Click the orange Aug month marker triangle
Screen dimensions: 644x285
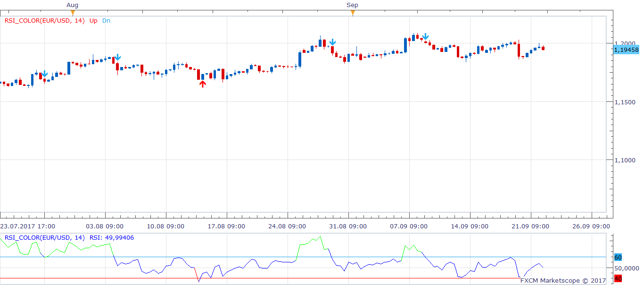[72, 13]
